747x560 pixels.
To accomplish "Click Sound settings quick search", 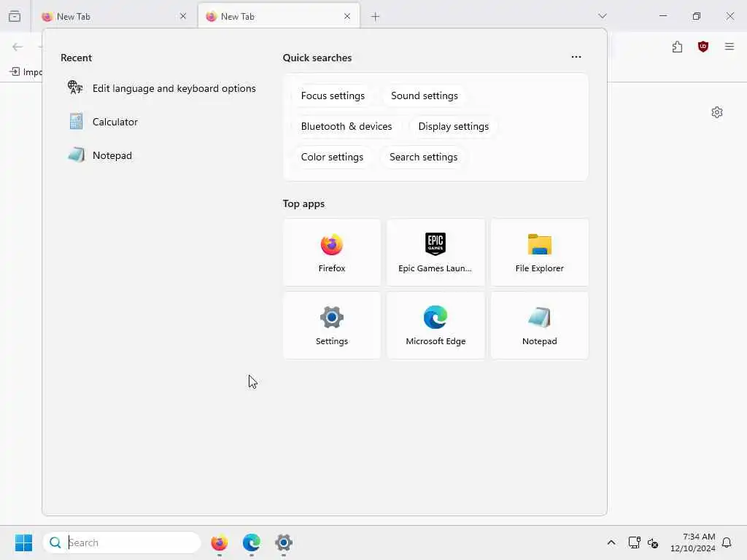I will click(x=424, y=96).
